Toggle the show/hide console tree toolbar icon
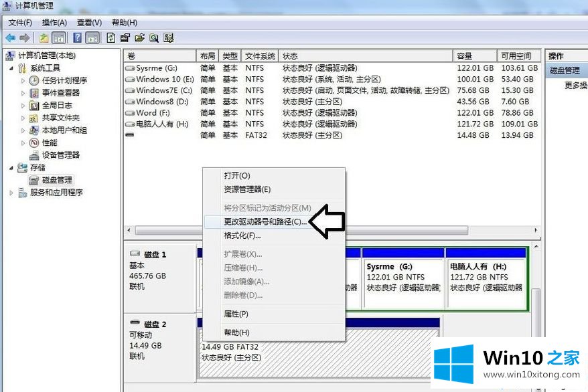Image resolution: width=588 pixels, height=392 pixels. [x=59, y=38]
